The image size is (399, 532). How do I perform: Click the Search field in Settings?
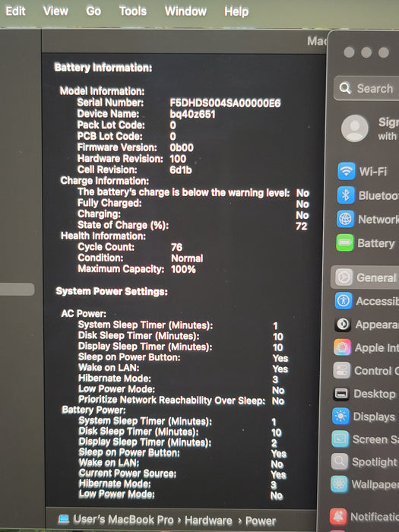coord(367,89)
